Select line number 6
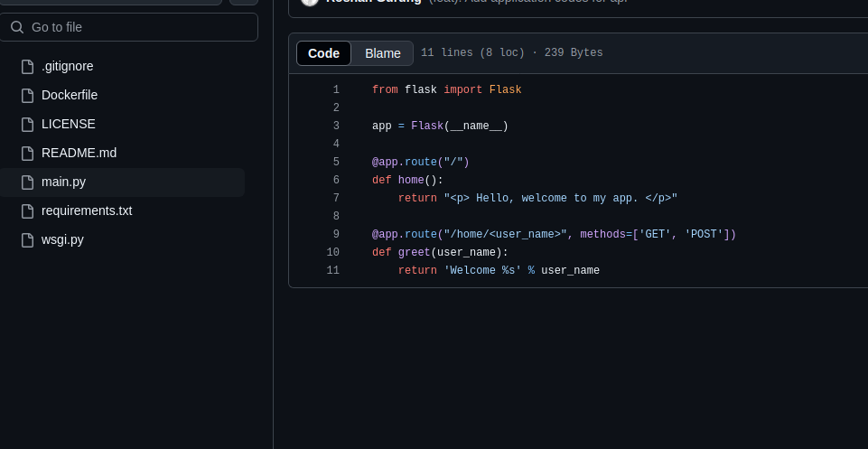 [x=336, y=180]
